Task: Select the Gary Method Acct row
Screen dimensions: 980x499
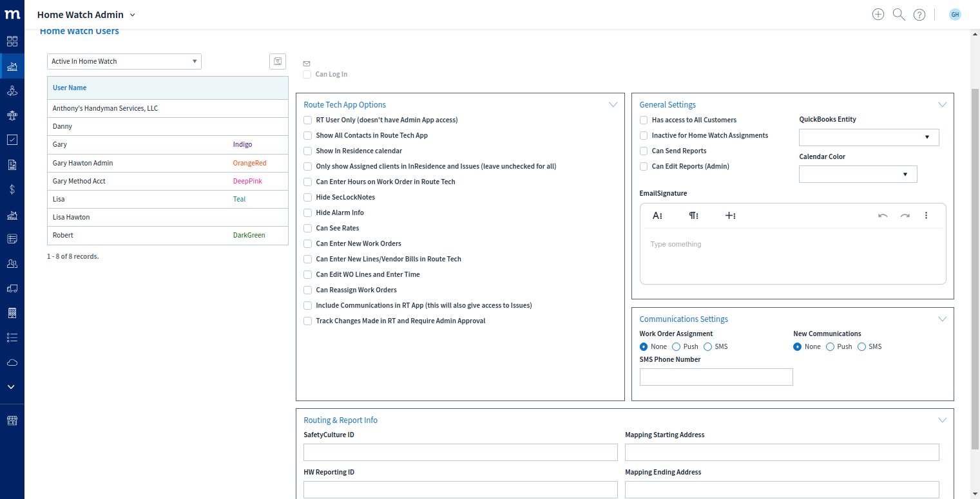Action: point(168,181)
